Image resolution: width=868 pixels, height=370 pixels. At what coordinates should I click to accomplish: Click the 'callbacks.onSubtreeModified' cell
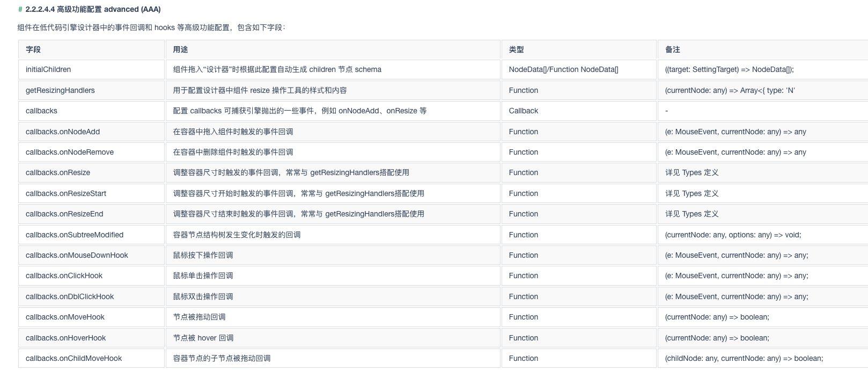[91, 235]
